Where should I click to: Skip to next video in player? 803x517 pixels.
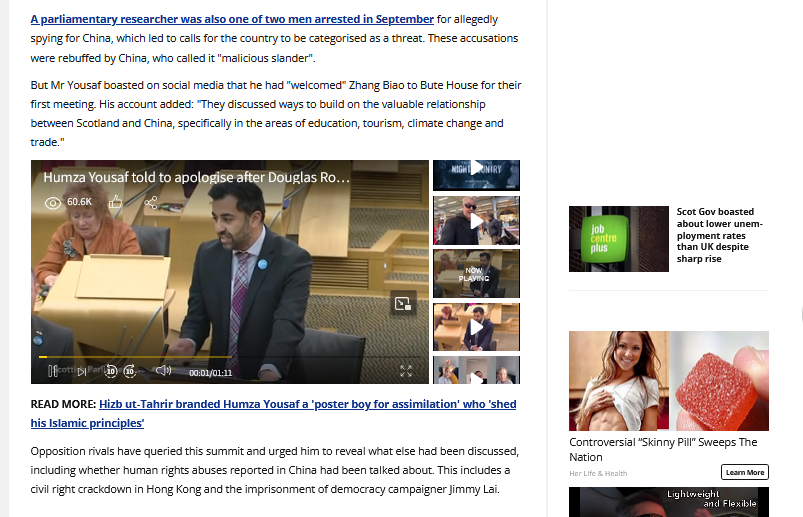82,372
